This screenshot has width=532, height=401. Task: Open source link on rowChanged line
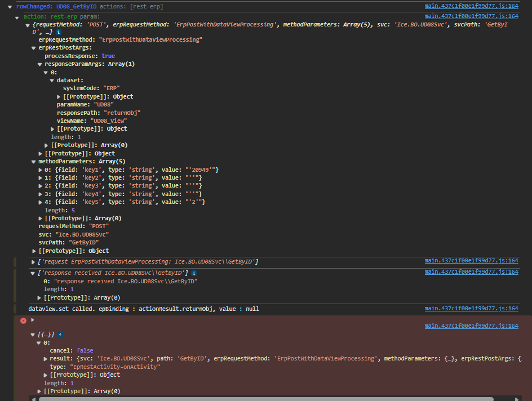(x=471, y=6)
